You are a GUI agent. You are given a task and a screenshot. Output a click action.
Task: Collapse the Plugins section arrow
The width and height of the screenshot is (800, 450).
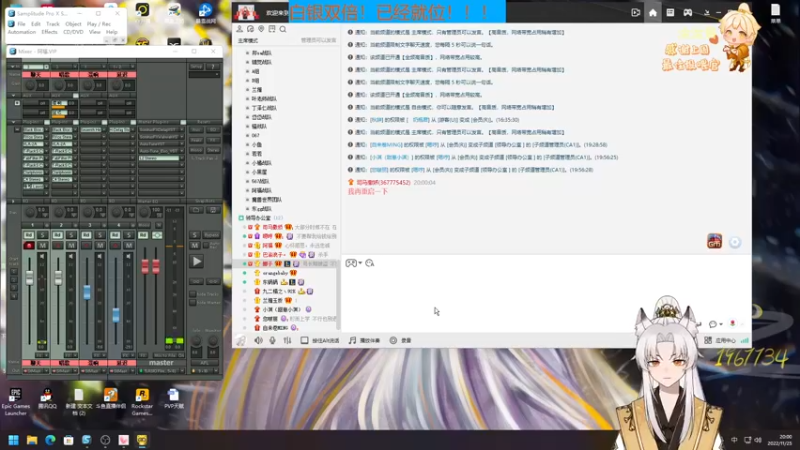[13, 122]
